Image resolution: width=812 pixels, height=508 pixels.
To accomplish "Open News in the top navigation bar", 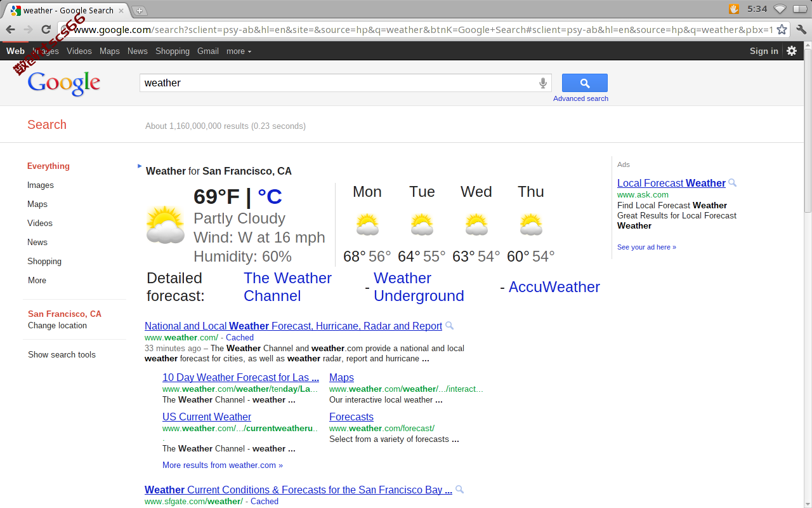I will coord(137,51).
